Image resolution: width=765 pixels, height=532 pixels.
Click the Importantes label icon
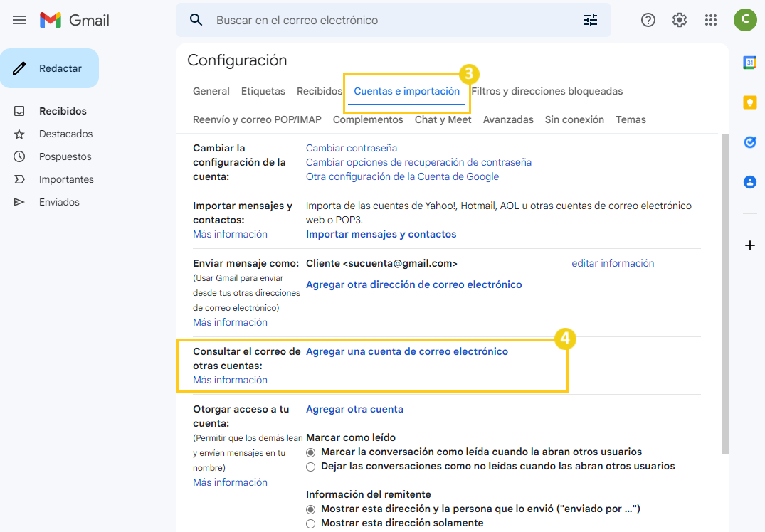(19, 179)
